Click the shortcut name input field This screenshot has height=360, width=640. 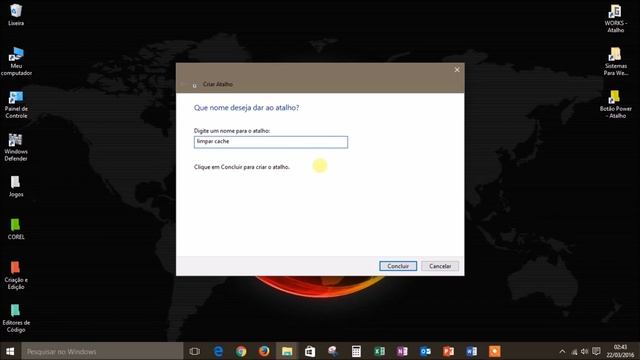click(x=271, y=142)
